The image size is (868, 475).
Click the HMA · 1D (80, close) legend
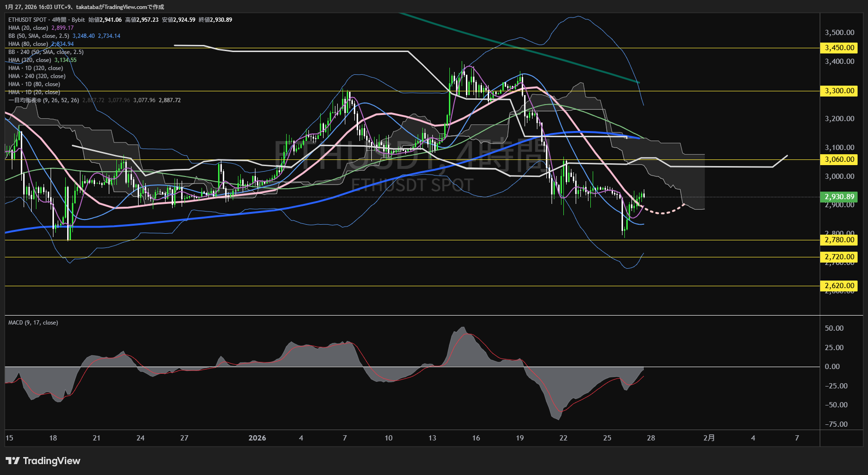click(x=34, y=84)
